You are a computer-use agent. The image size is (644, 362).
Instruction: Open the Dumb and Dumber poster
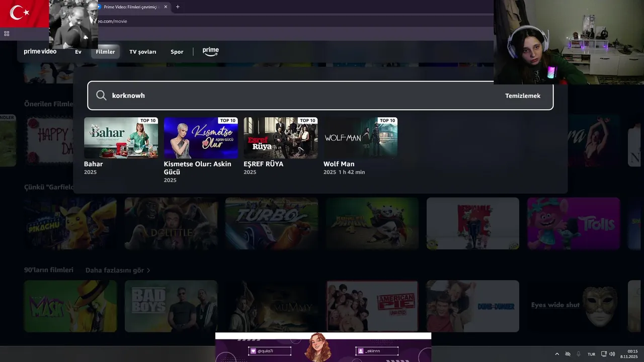tap(473, 306)
